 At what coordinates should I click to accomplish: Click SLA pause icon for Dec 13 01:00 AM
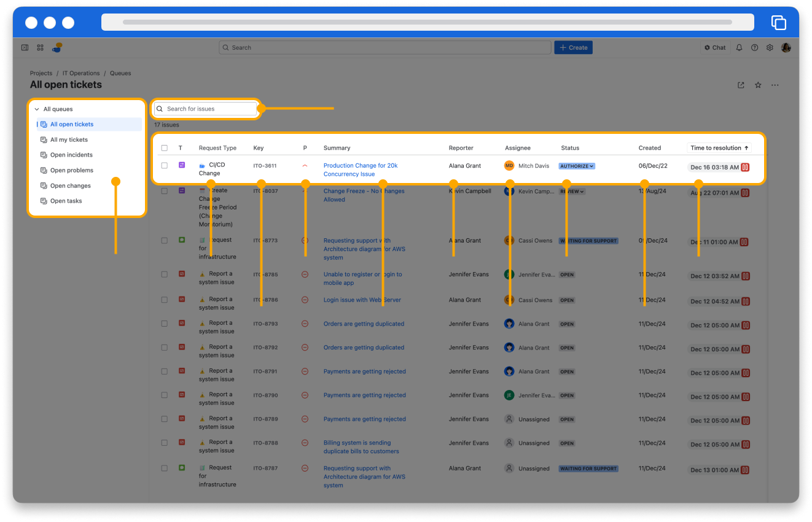pos(745,470)
